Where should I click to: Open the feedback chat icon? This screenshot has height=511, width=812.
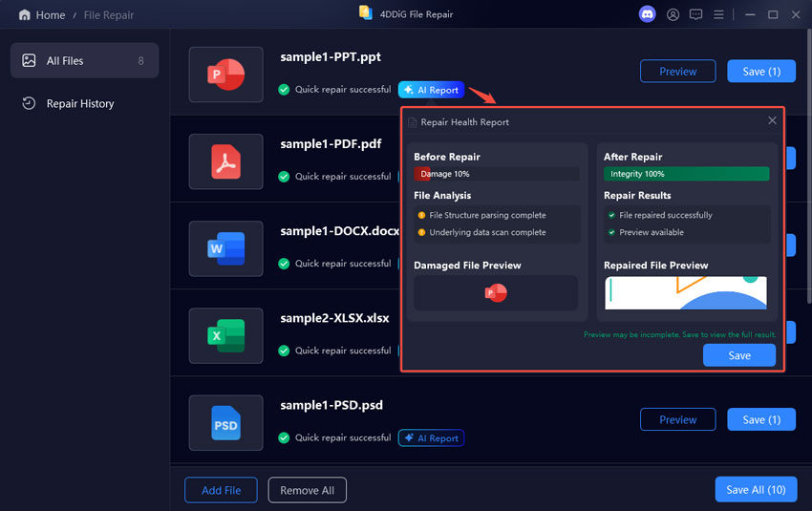pyautogui.click(x=695, y=14)
